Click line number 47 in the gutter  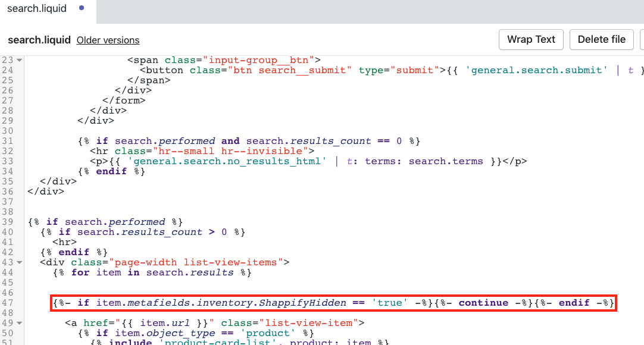coord(8,303)
